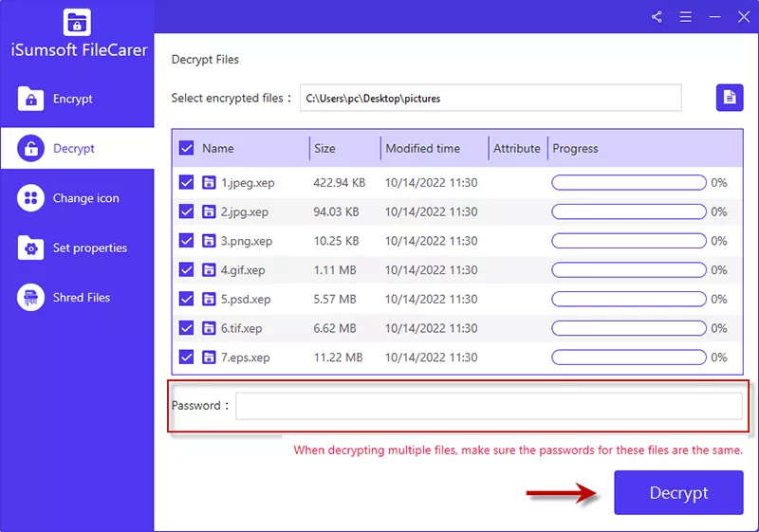Click file icon of 1.jpeg.xep
Viewport: 759px width, 532px height.
[x=209, y=183]
